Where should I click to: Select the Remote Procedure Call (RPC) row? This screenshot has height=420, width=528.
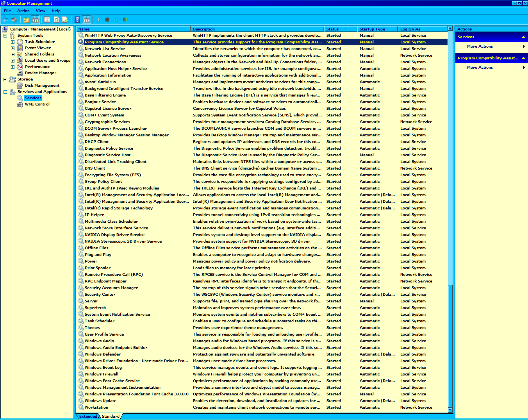coord(262,275)
